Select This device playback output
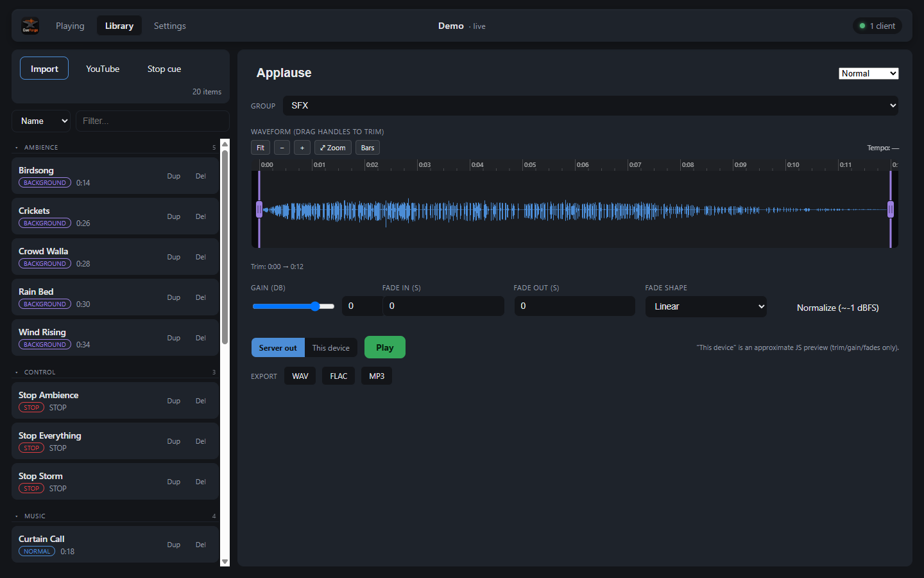 [331, 347]
